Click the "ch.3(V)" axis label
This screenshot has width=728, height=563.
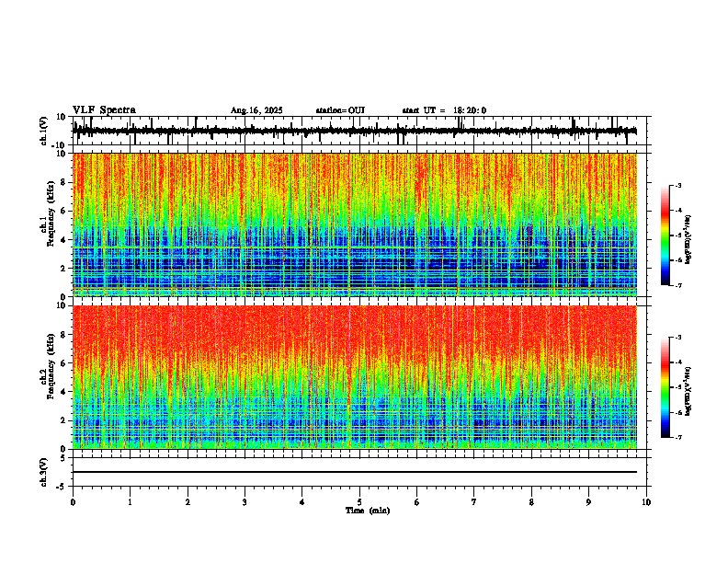(44, 472)
